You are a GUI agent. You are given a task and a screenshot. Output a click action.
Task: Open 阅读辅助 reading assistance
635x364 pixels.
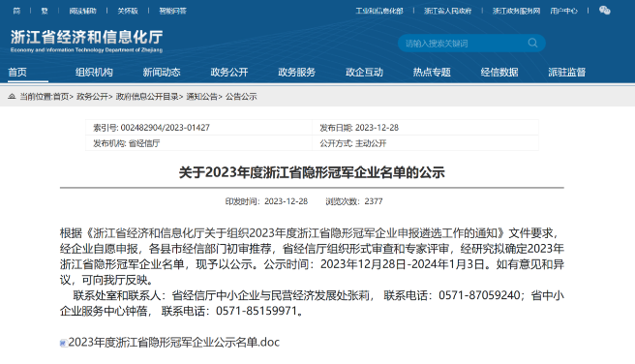pyautogui.click(x=82, y=11)
